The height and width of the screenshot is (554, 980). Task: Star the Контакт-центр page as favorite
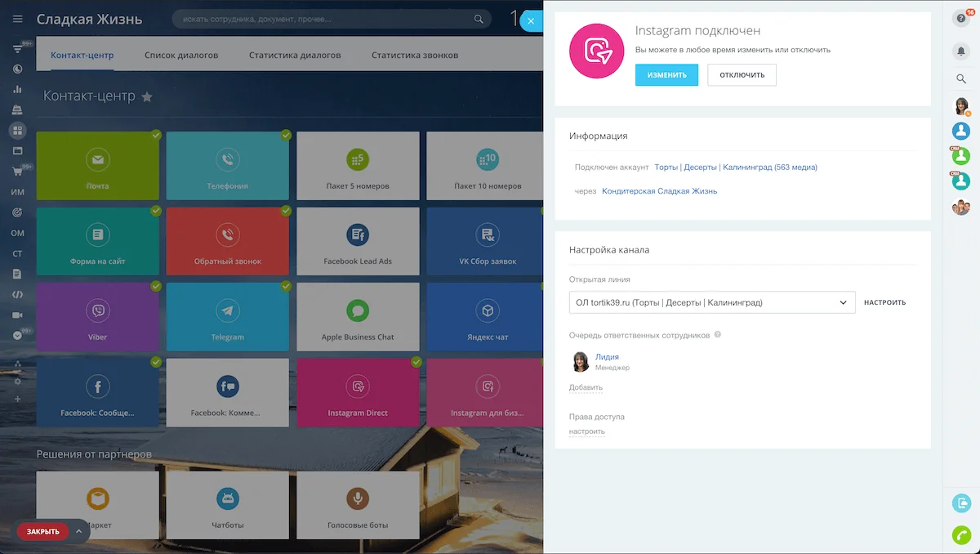coord(147,97)
